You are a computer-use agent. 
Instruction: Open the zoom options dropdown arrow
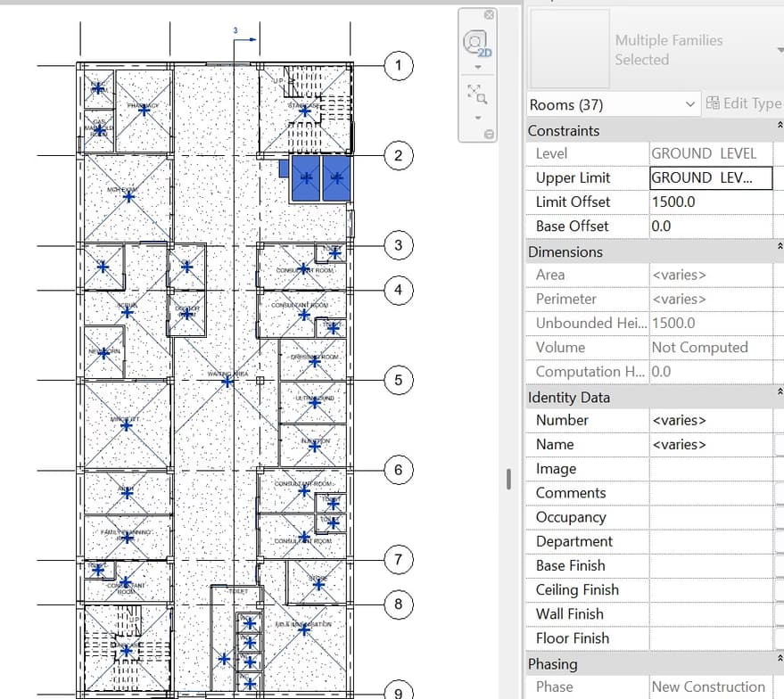pyautogui.click(x=477, y=118)
